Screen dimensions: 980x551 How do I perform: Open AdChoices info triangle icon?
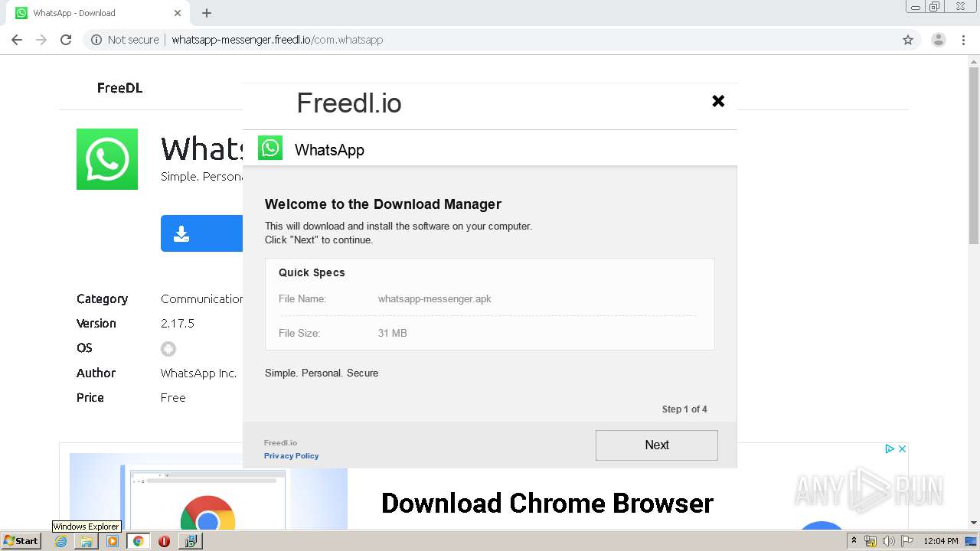tap(890, 449)
